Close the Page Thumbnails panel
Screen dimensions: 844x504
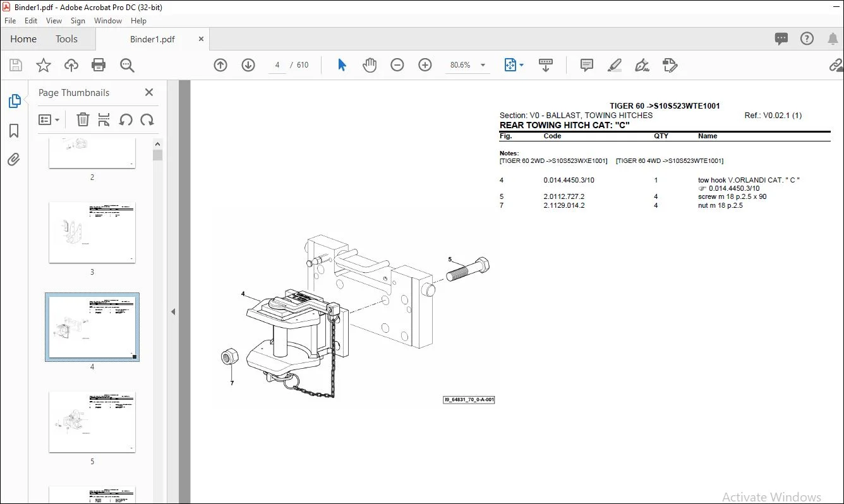pos(149,92)
